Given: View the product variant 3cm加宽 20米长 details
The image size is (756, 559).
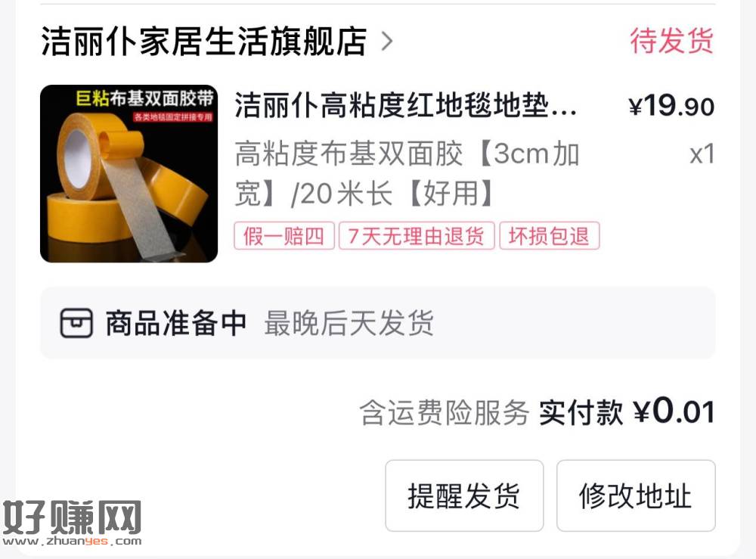Looking at the screenshot, I should coord(407,174).
